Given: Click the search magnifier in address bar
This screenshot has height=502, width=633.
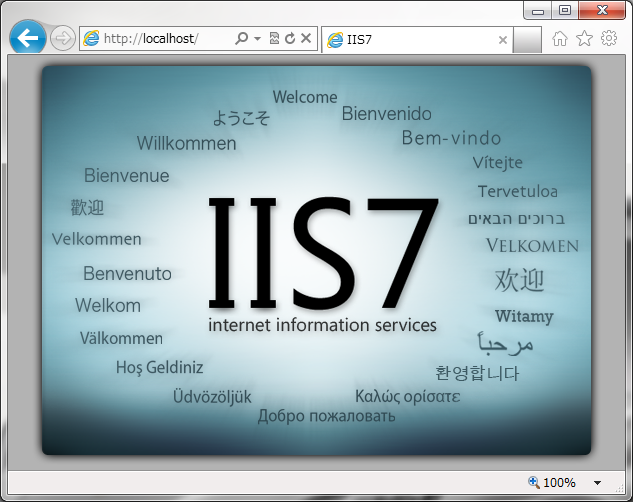Looking at the screenshot, I should pos(241,38).
